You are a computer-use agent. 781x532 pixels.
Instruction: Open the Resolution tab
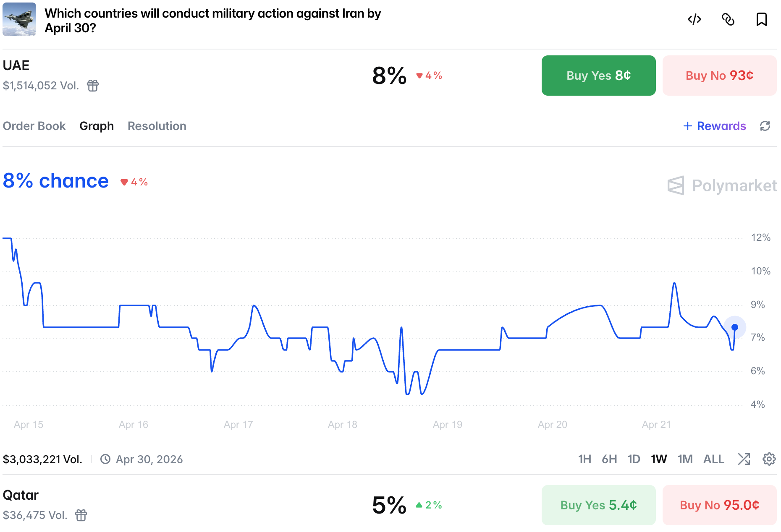157,126
